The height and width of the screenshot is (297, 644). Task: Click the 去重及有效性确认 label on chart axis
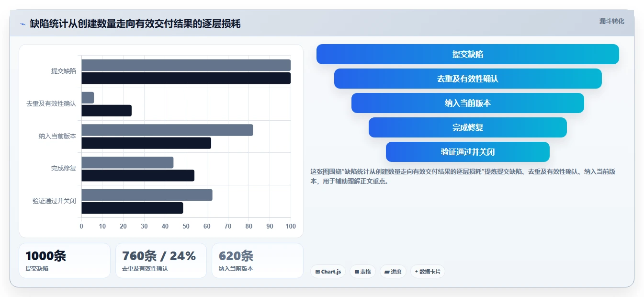(51, 103)
